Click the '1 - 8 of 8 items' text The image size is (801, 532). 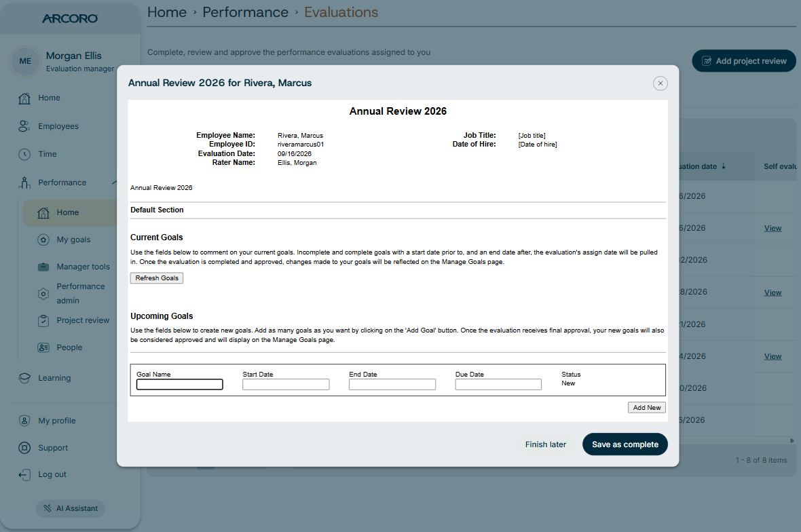[x=761, y=460]
